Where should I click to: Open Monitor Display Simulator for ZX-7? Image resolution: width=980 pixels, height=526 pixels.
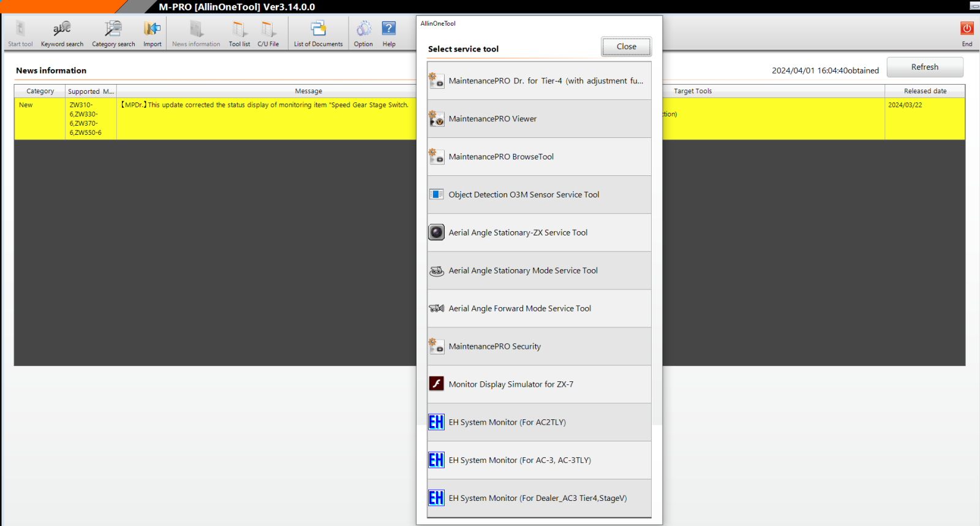(539, 384)
